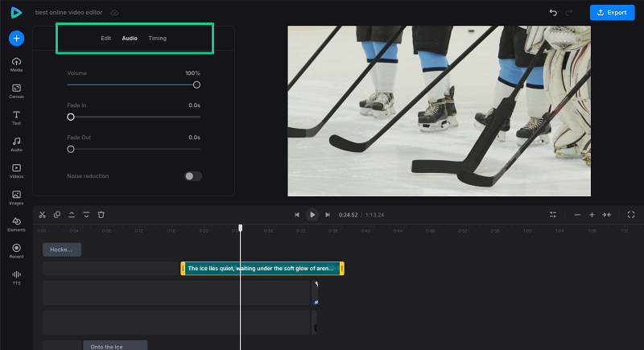The image size is (644, 350).
Task: Move selected clip one layer down
Action: pos(86,215)
